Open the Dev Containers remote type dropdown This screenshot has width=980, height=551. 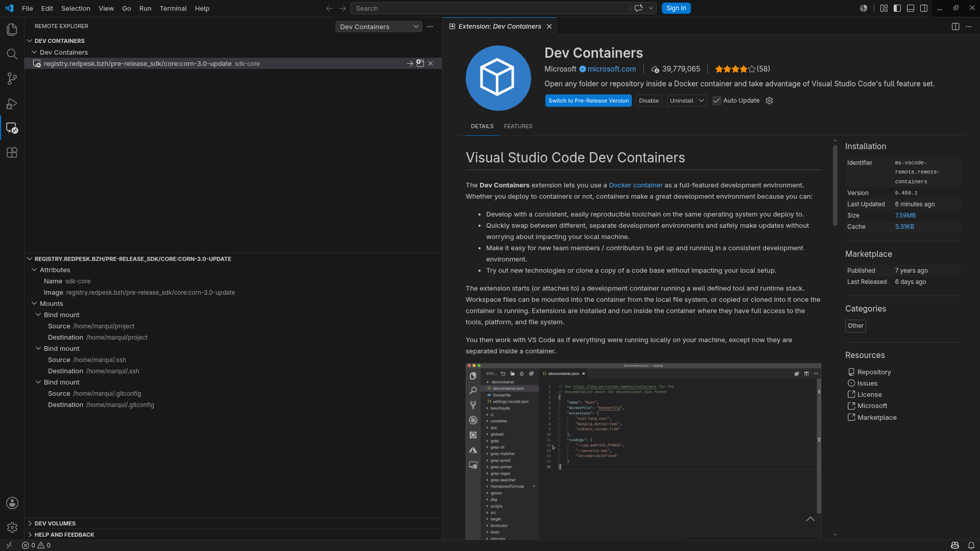tap(379, 27)
